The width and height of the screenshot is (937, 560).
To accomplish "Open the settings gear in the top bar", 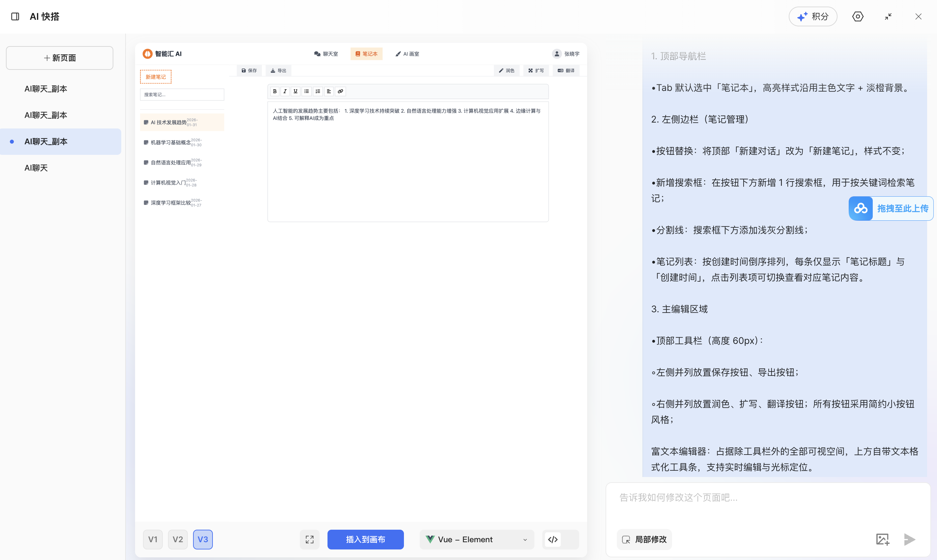I will [858, 16].
